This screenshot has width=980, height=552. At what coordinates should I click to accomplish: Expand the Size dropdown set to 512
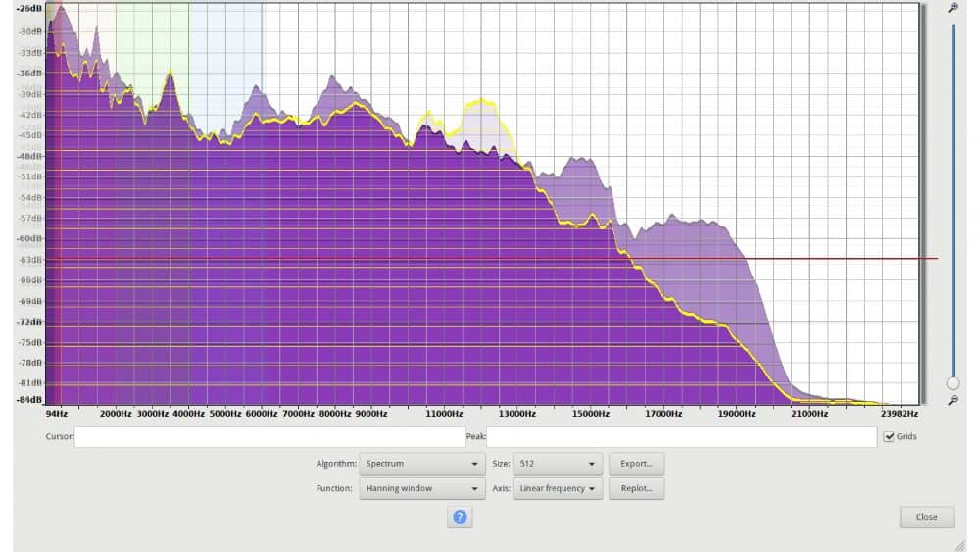(558, 464)
